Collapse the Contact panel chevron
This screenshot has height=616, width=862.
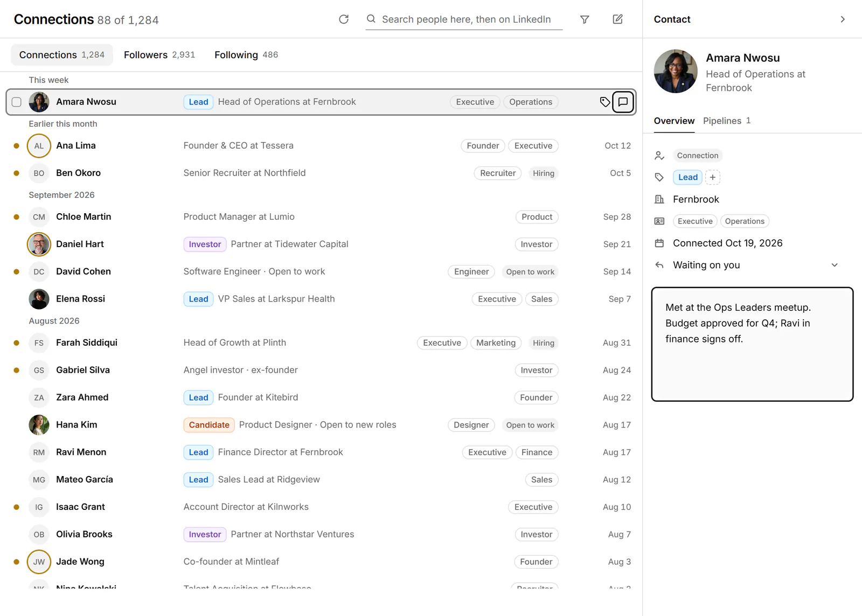click(x=843, y=19)
